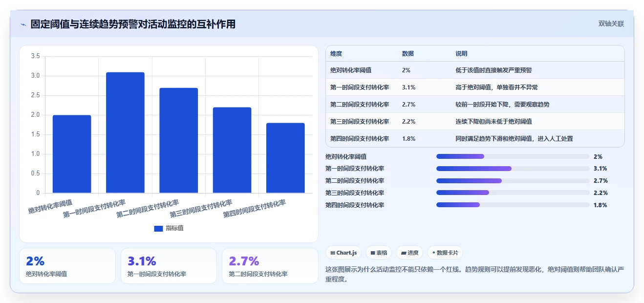Click the table value 2%

[406, 70]
